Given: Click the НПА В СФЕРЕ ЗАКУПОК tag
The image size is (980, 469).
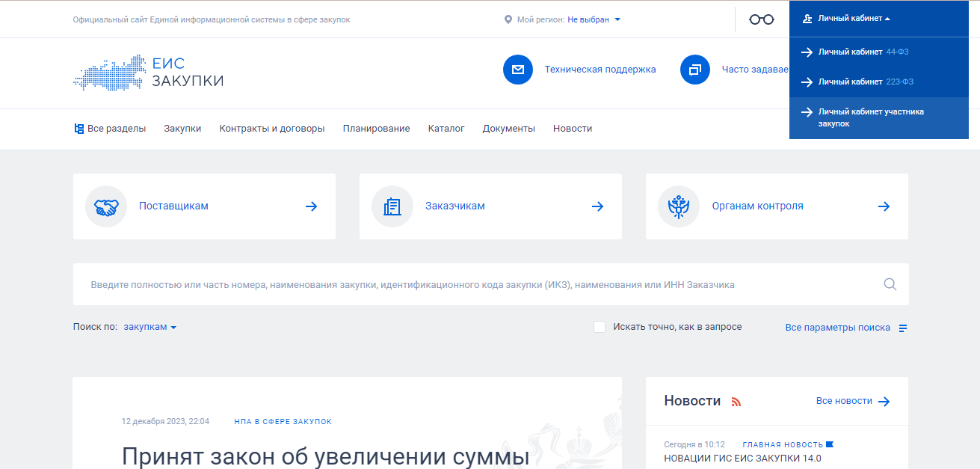Looking at the screenshot, I should [x=283, y=422].
